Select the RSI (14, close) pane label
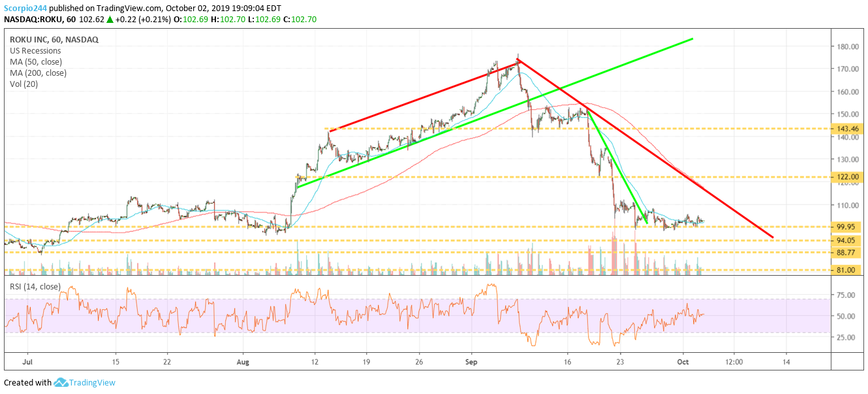The width and height of the screenshot is (868, 394). tap(34, 287)
